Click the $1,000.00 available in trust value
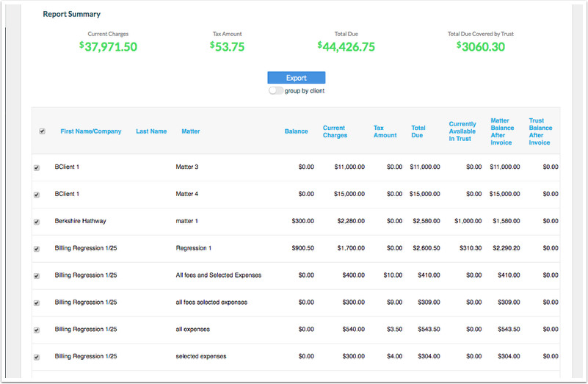The width and height of the screenshot is (588, 384). point(468,221)
